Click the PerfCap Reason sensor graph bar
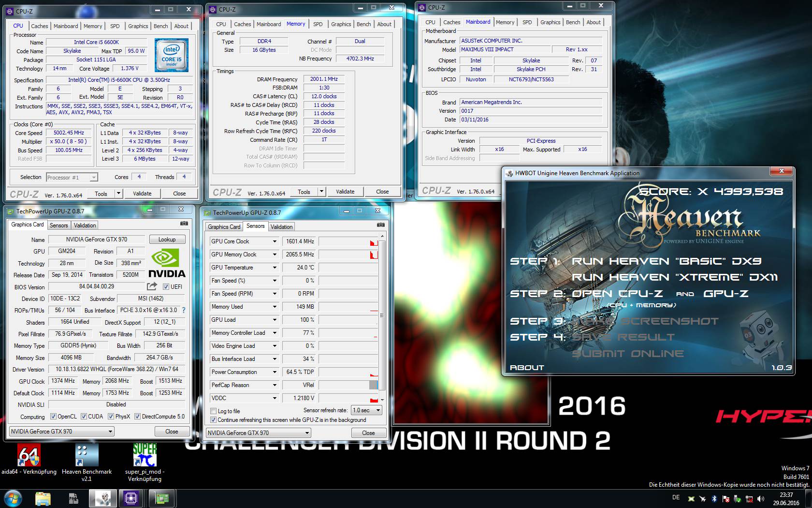 tap(348, 385)
